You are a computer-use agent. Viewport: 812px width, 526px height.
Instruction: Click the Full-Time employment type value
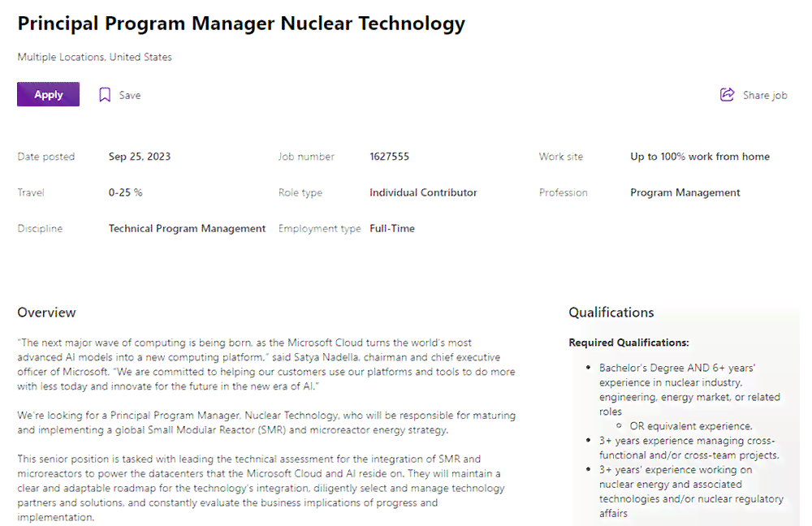tap(392, 228)
